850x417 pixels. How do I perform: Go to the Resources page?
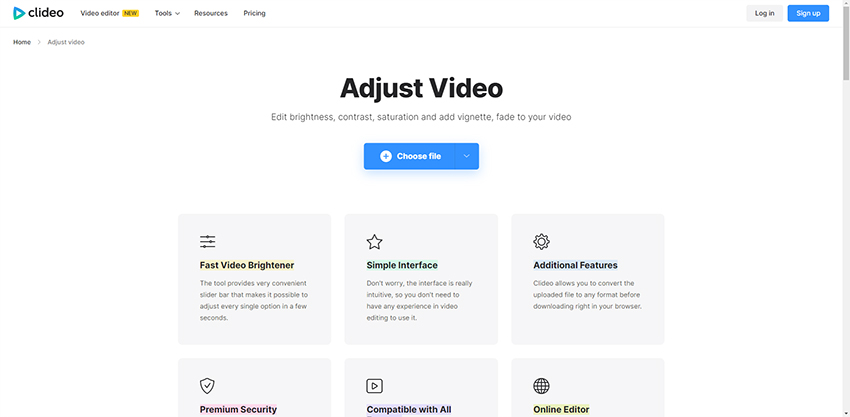[x=210, y=13]
